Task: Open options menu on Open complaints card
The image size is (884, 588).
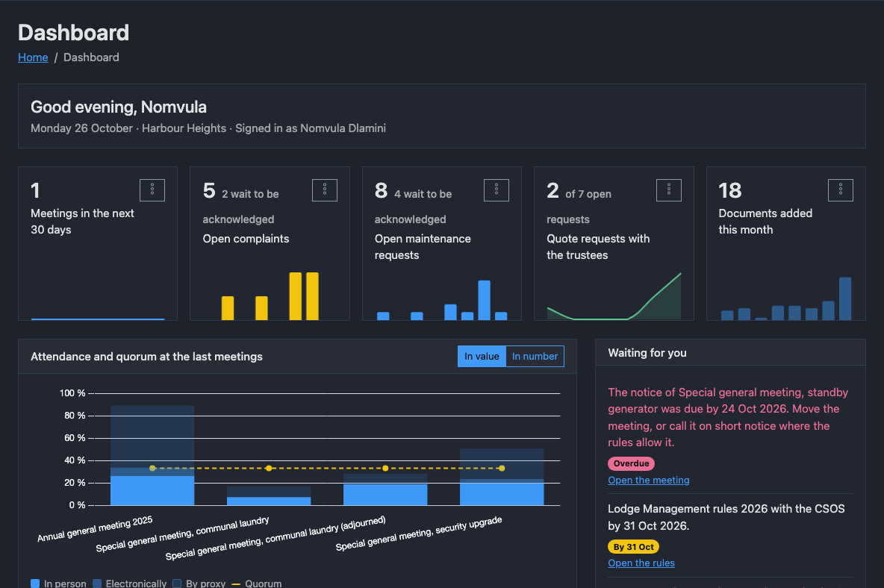Action: [325, 190]
